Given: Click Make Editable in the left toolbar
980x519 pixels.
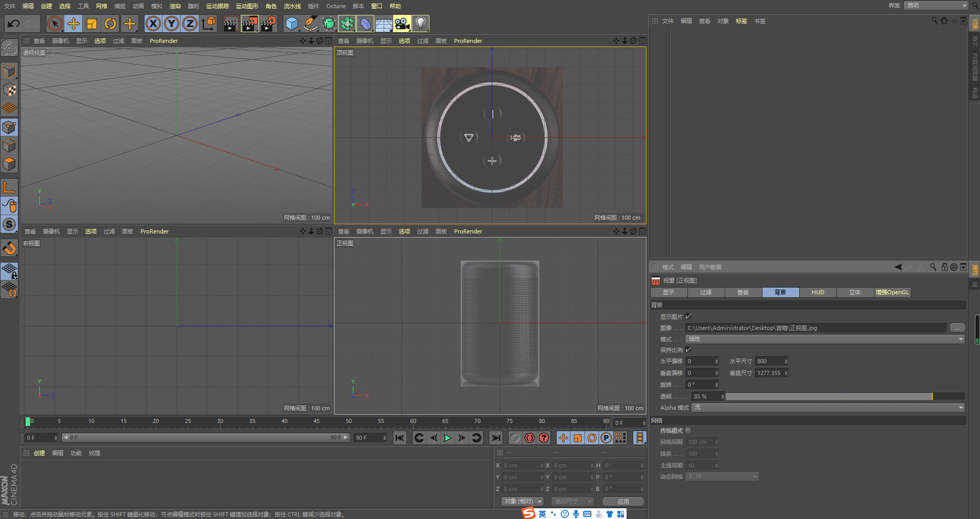Looking at the screenshot, I should [x=9, y=48].
